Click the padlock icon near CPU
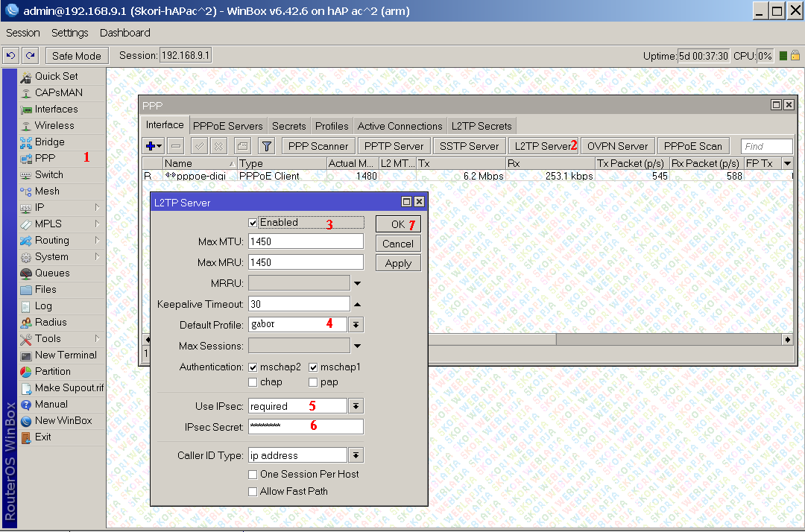Viewport: 805px width, 532px height. 795,56
